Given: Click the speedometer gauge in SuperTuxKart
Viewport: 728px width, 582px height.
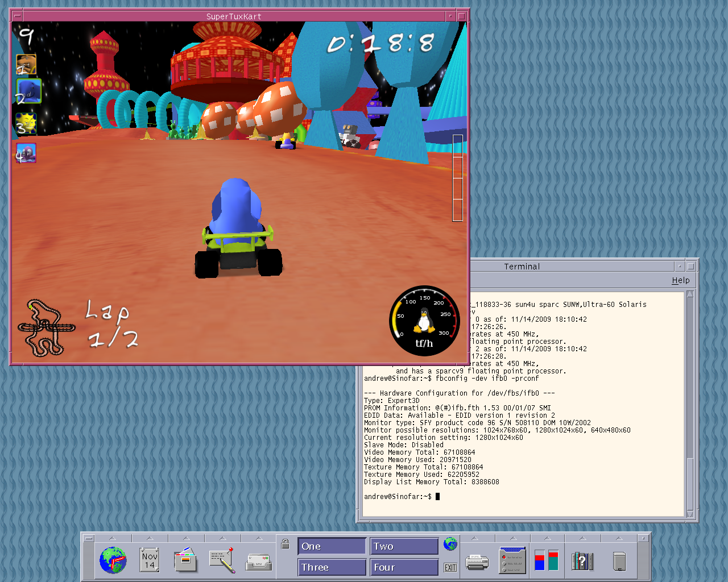Looking at the screenshot, I should point(424,321).
